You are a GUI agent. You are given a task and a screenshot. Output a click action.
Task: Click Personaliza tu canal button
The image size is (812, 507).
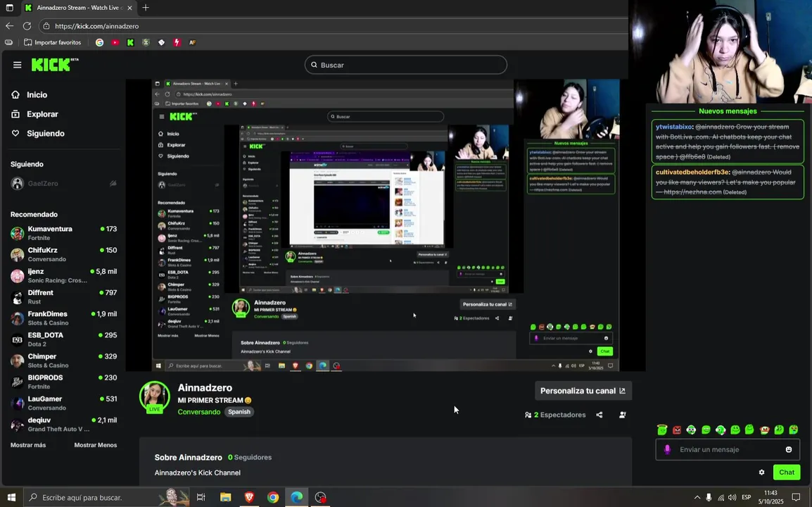(x=583, y=391)
